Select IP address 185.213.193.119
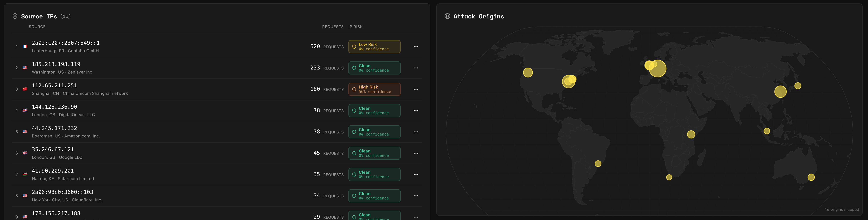Image resolution: width=868 pixels, height=220 pixels. (x=56, y=64)
